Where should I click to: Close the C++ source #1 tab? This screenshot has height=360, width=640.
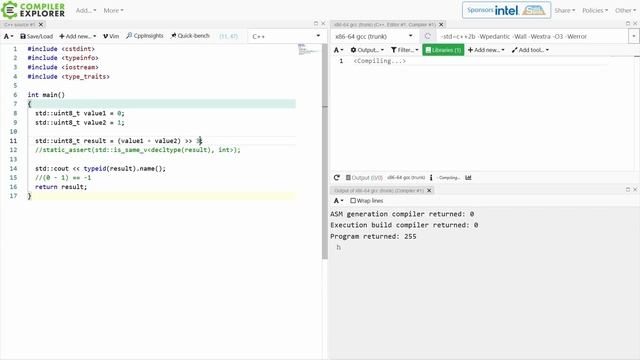41,24
